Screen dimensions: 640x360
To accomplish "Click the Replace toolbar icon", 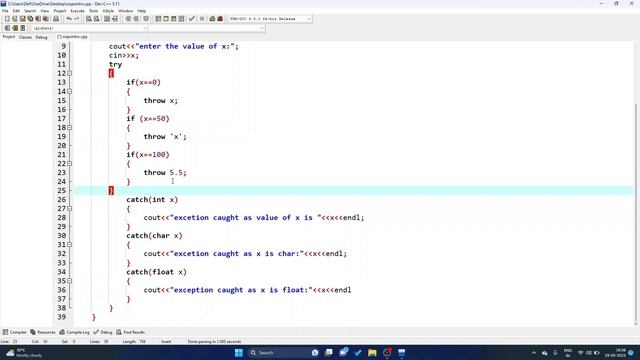I will click(97, 19).
